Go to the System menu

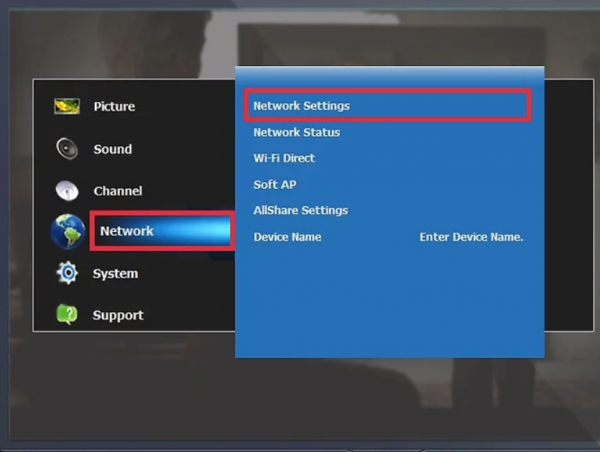115,274
